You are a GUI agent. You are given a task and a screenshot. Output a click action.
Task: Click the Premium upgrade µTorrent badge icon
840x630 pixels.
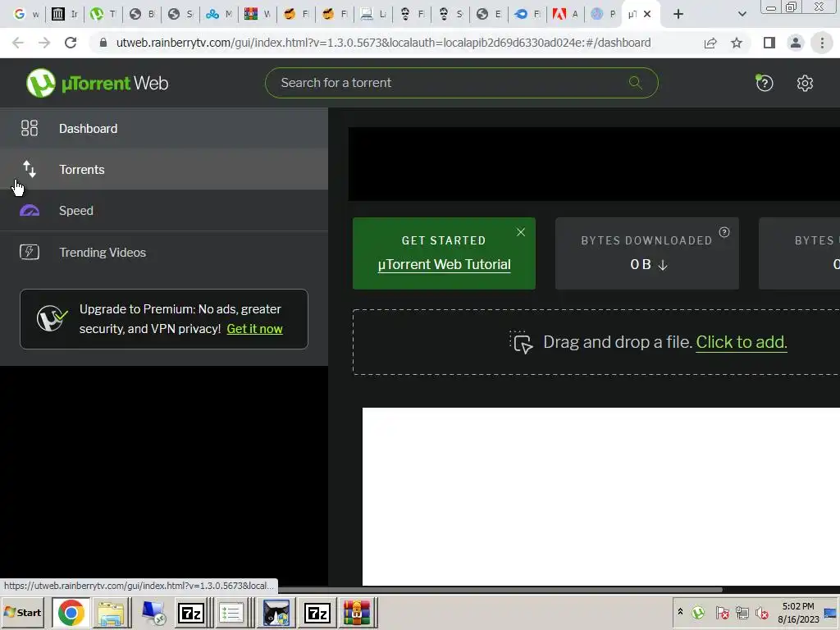click(x=52, y=319)
